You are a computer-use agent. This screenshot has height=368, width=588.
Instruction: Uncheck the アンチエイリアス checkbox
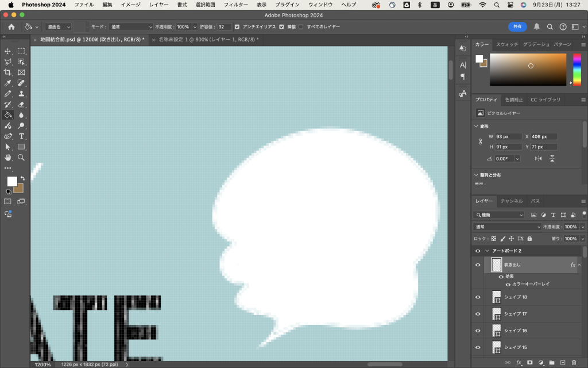click(237, 27)
